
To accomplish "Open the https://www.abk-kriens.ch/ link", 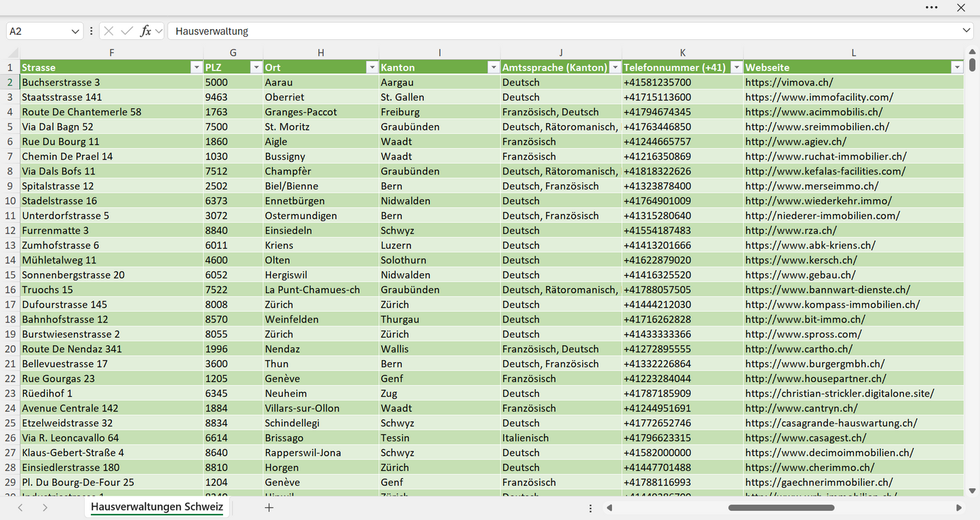I will pyautogui.click(x=810, y=245).
